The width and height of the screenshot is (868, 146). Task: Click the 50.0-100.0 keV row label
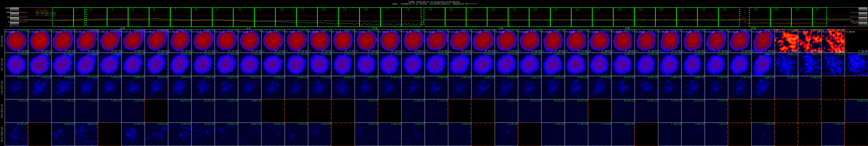pos(2,134)
